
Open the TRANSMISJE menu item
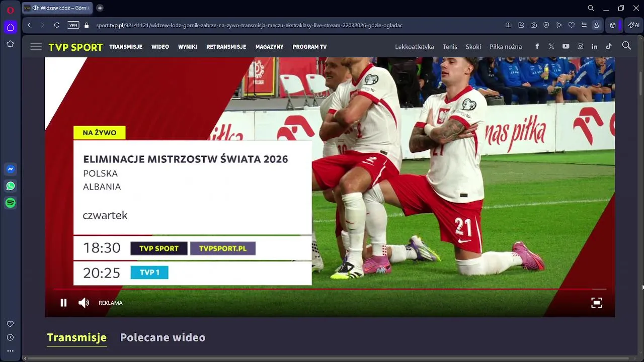(x=126, y=47)
